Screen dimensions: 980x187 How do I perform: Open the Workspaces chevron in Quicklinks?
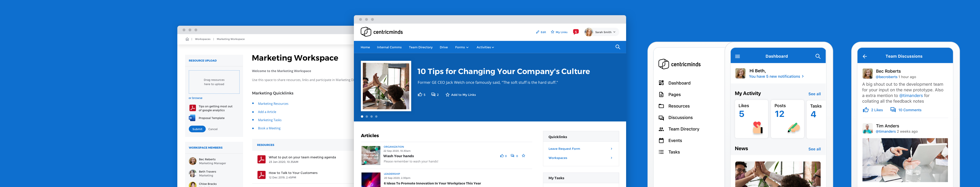tap(611, 158)
